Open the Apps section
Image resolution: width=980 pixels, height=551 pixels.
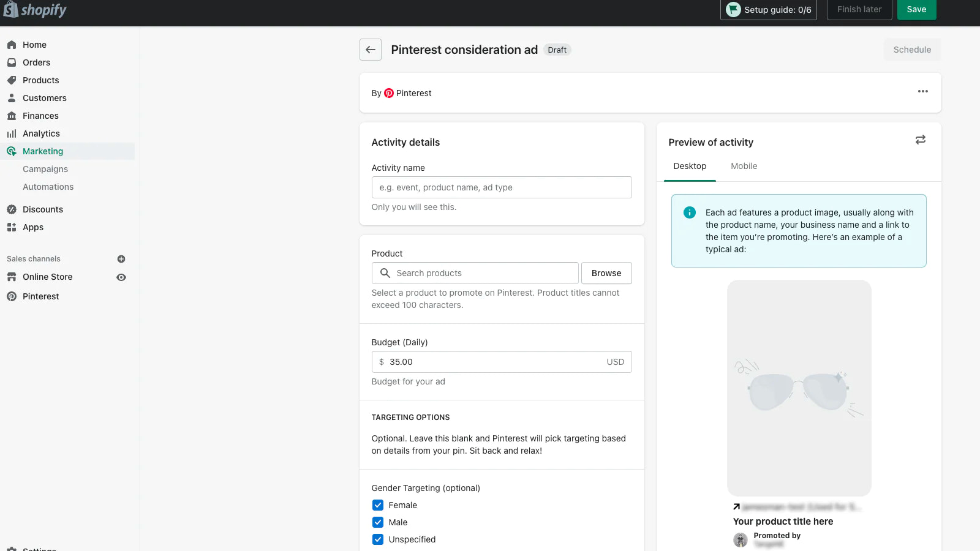(32, 227)
